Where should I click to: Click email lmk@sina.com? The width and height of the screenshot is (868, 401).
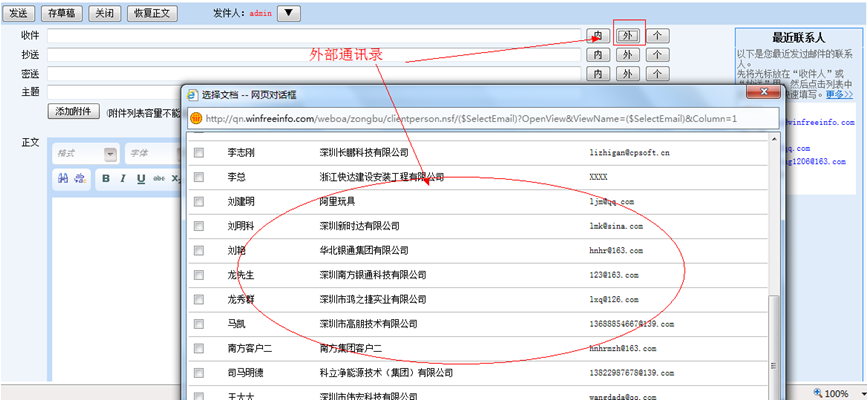tap(616, 226)
